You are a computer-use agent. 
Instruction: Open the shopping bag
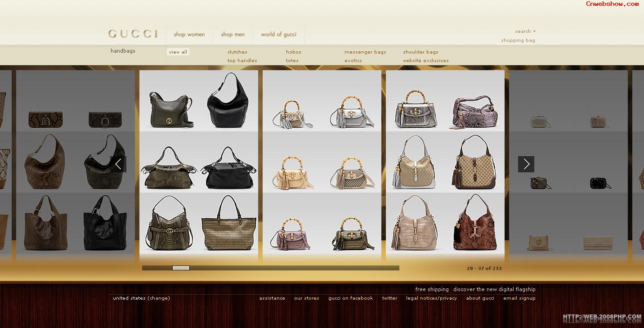[x=518, y=40]
